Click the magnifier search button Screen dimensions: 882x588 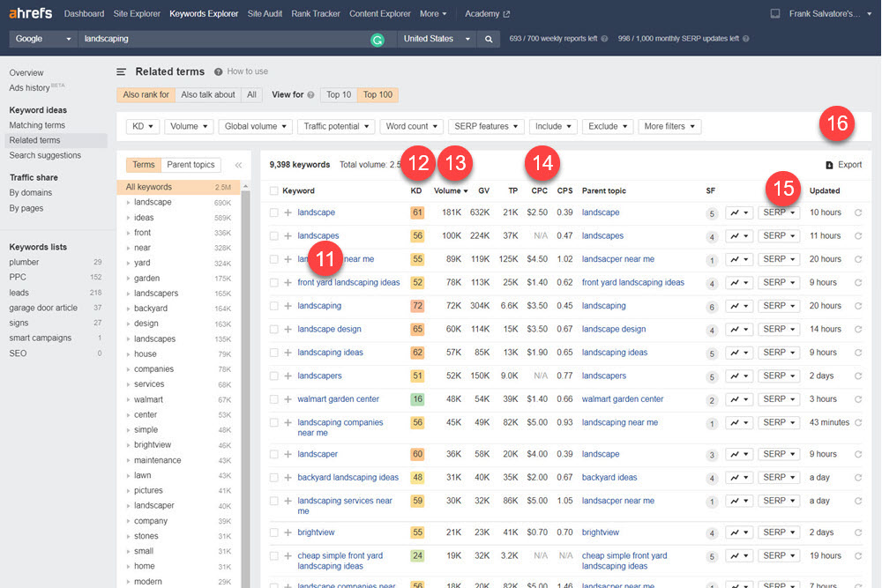(x=489, y=39)
